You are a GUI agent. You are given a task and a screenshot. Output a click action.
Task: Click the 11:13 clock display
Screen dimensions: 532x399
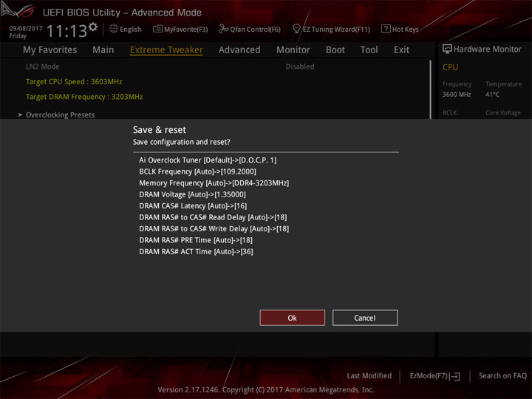click(66, 31)
